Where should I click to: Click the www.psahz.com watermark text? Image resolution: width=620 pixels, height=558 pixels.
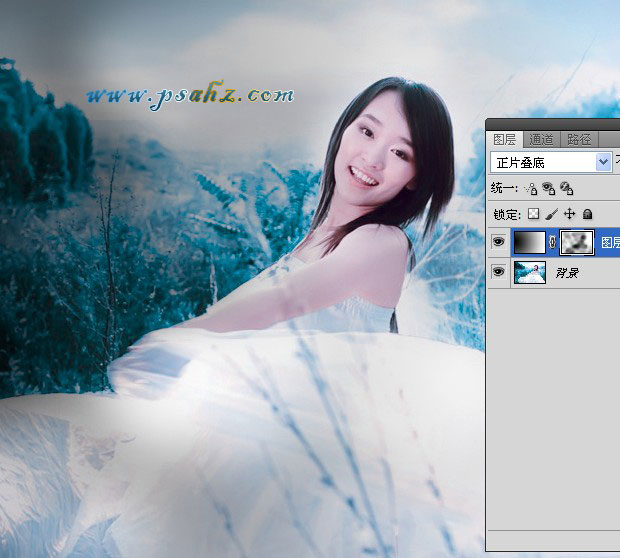coord(189,95)
